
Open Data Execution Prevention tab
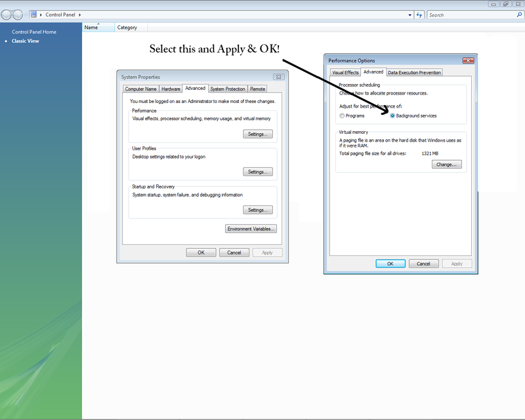pyautogui.click(x=414, y=72)
